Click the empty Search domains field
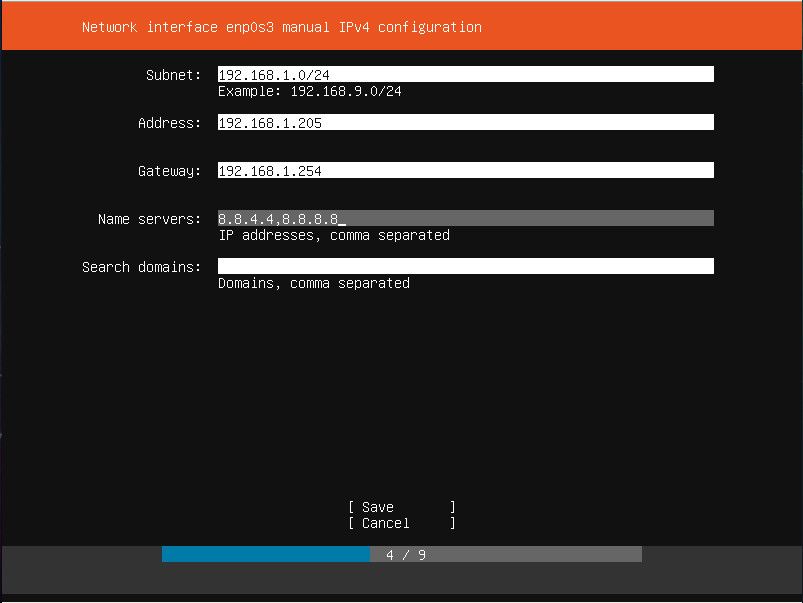The image size is (803, 603). coord(465,265)
